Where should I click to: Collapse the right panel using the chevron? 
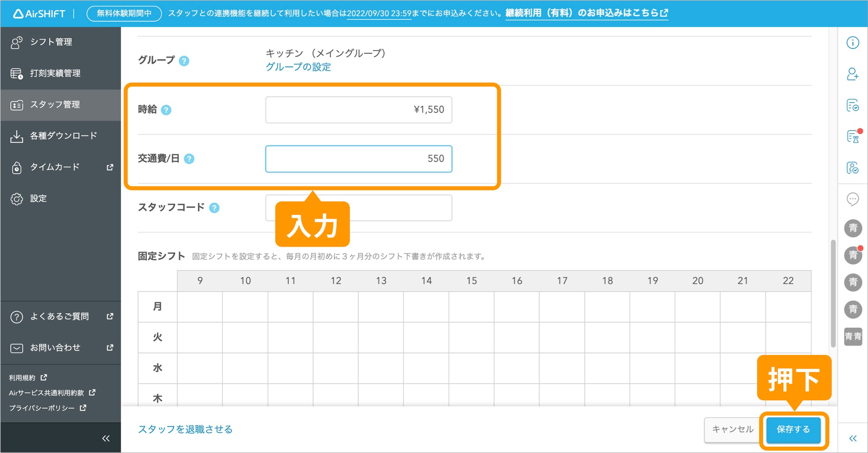pos(853,438)
